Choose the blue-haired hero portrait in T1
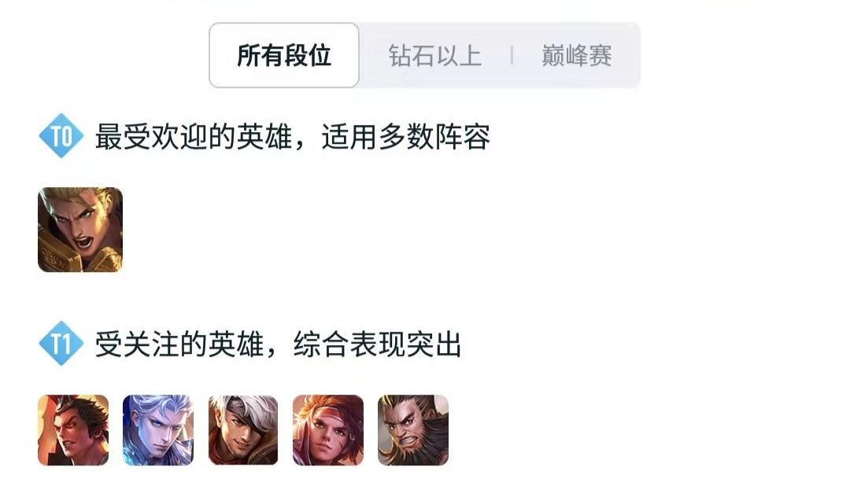 click(x=158, y=430)
